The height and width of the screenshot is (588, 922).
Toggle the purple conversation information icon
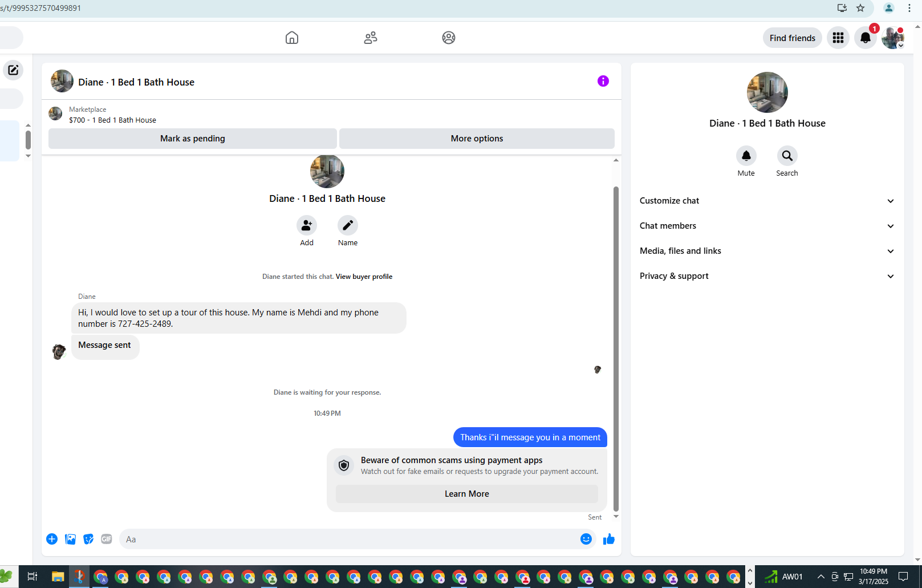(x=603, y=81)
